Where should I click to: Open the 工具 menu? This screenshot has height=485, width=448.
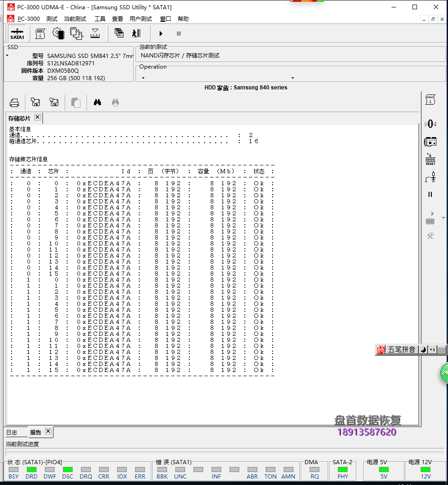(100, 19)
